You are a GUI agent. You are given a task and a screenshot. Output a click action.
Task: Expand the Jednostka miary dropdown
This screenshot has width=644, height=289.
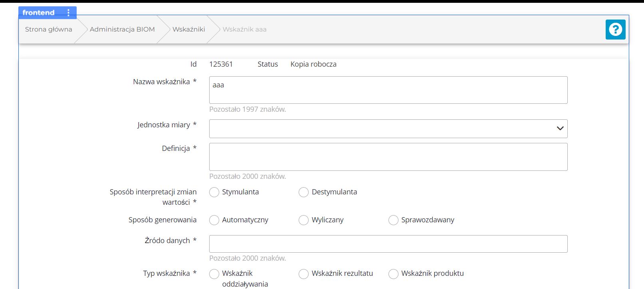[383, 129]
